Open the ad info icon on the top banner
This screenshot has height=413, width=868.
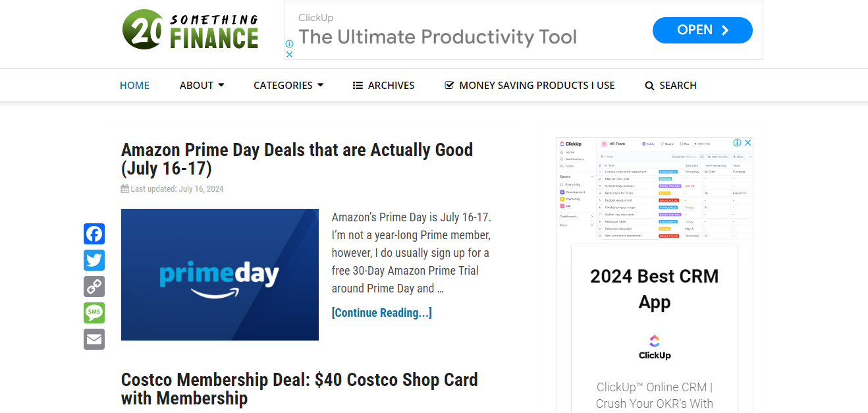[x=289, y=44]
